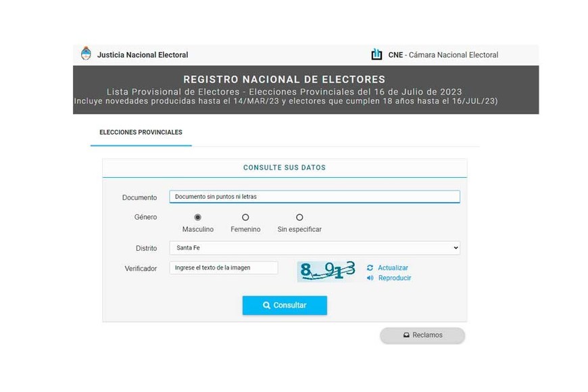
Task: Click the refresh icon beside Actualizar
Action: [x=370, y=268]
